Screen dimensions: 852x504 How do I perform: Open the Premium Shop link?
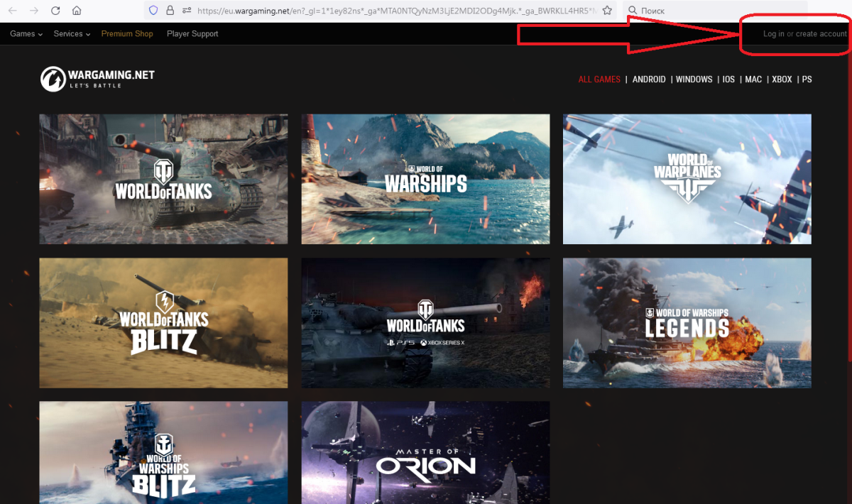127,33
